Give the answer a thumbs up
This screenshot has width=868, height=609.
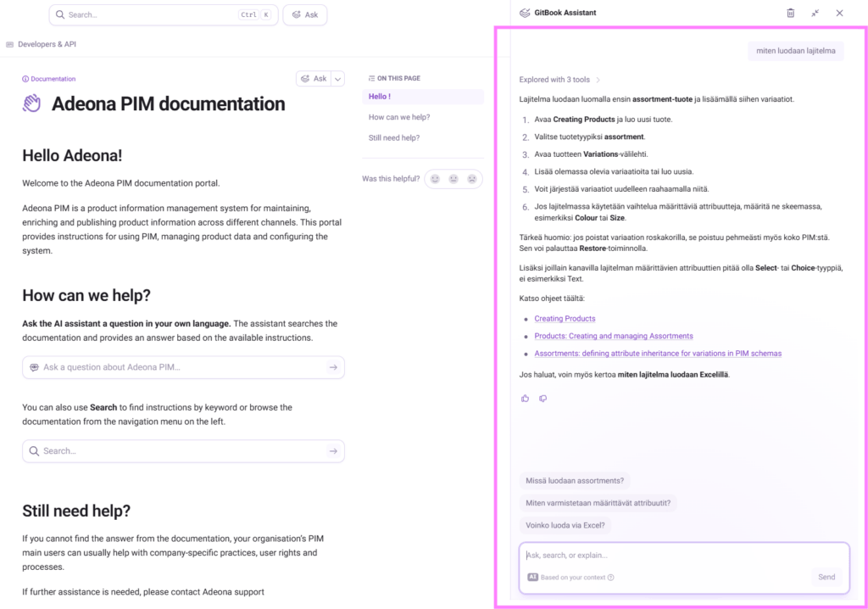[x=525, y=399]
